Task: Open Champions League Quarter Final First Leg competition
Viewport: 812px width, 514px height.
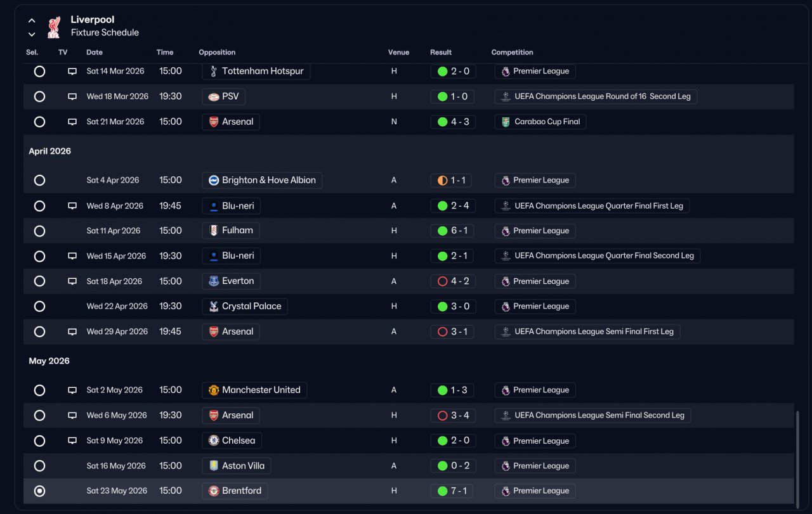Action: pyautogui.click(x=592, y=206)
